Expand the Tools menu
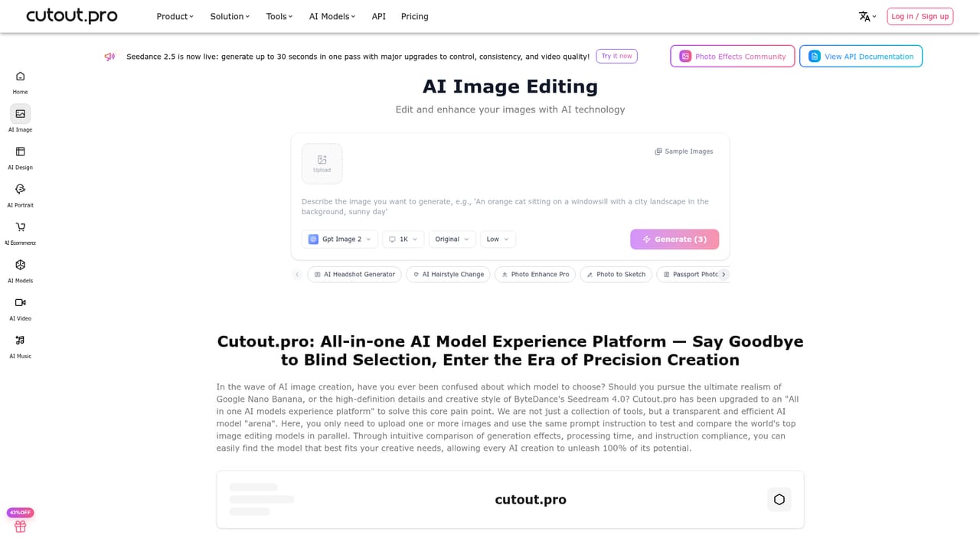Screen dimensions: 980x551 pyautogui.click(x=279, y=16)
